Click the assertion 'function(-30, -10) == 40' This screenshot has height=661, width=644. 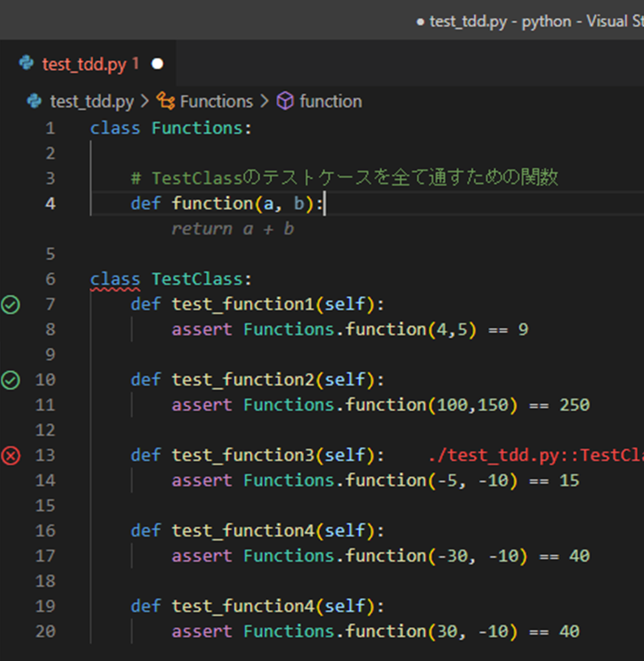click(x=468, y=556)
